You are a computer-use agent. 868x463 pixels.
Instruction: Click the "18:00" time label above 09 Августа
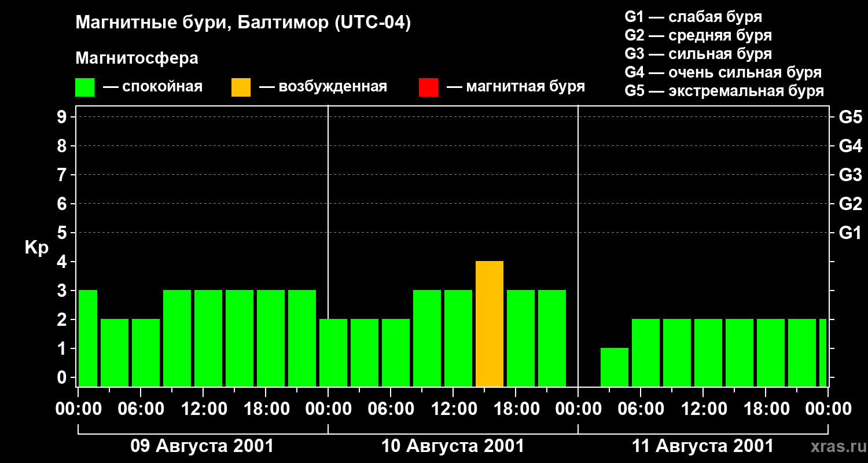coord(266,409)
